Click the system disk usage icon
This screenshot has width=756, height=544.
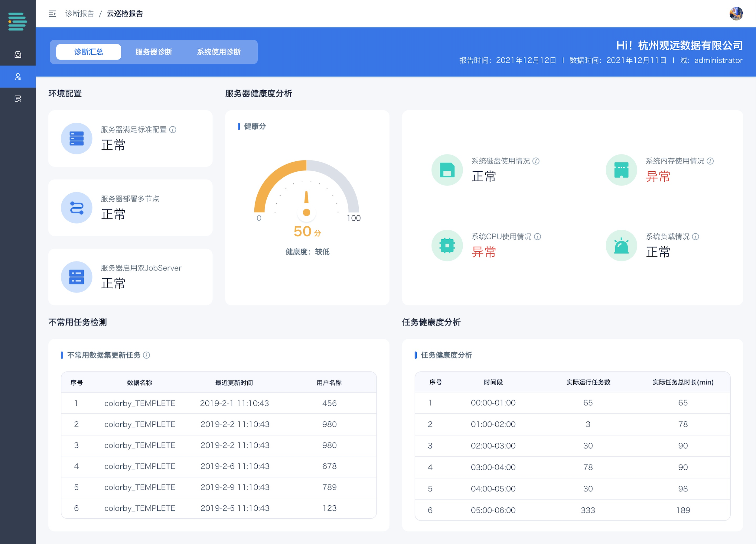coord(447,170)
